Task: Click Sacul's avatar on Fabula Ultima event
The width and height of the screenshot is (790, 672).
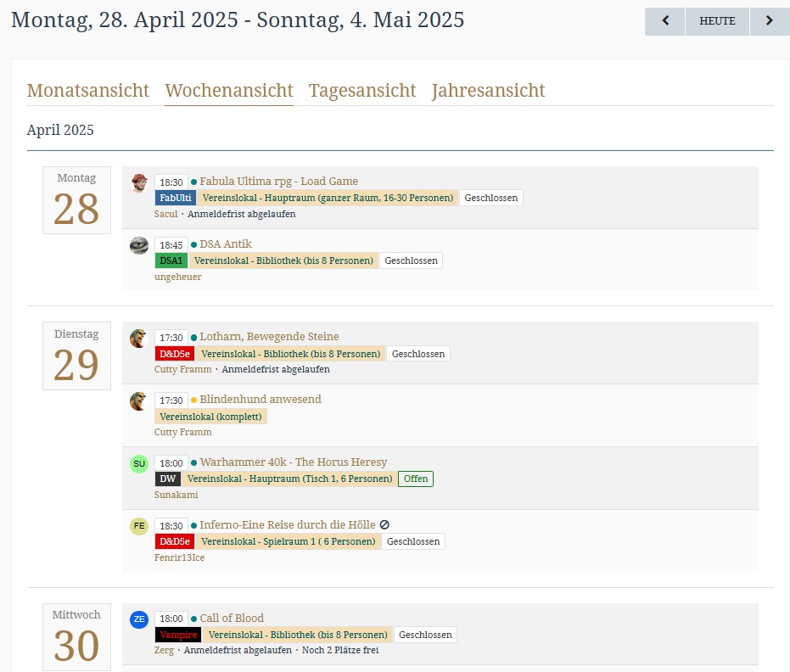Action: coord(139,182)
